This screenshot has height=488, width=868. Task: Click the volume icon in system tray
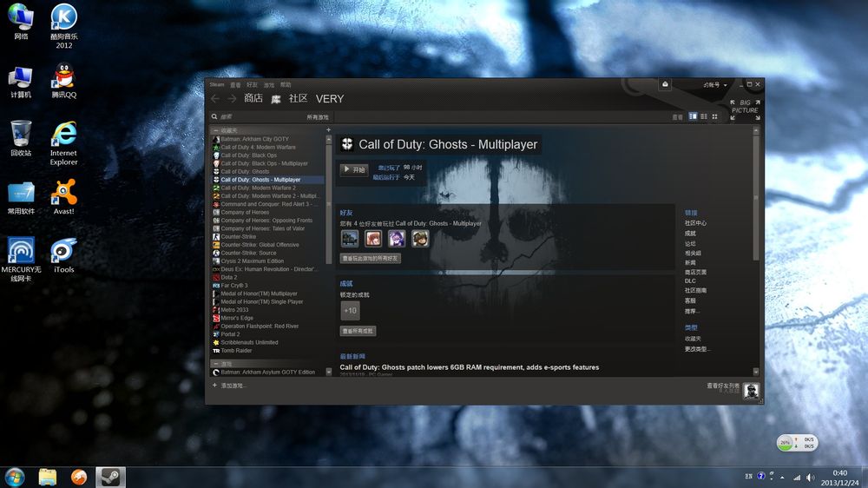point(811,477)
